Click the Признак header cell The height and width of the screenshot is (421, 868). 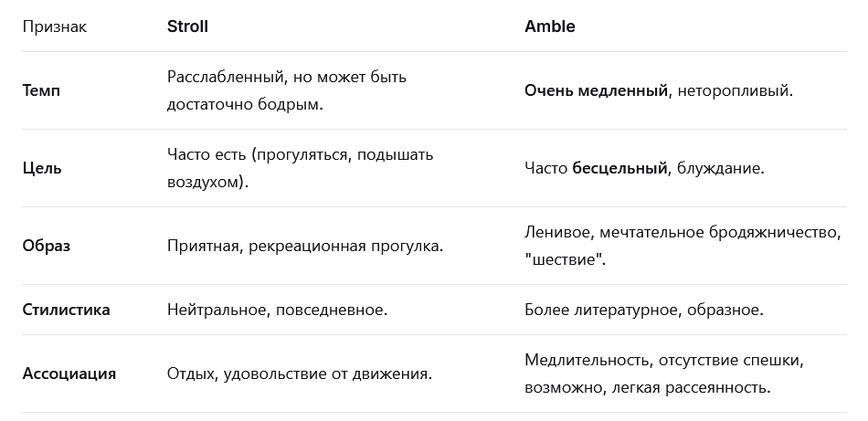click(x=54, y=26)
